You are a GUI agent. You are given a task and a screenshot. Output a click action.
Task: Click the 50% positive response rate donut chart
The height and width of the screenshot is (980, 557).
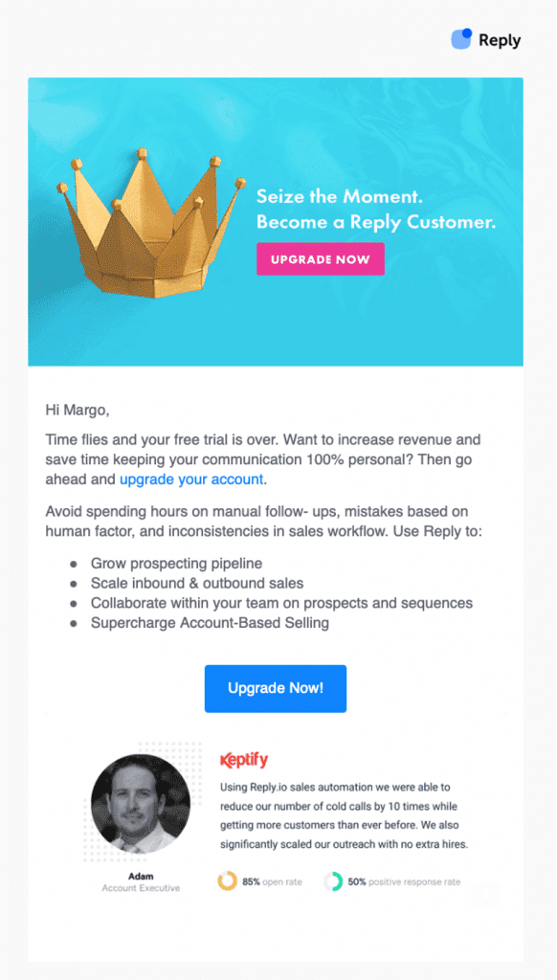click(x=332, y=880)
